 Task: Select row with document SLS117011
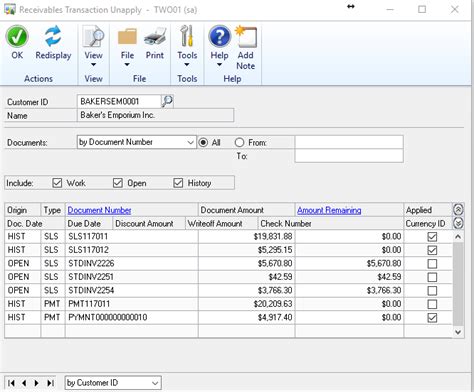tap(229, 237)
